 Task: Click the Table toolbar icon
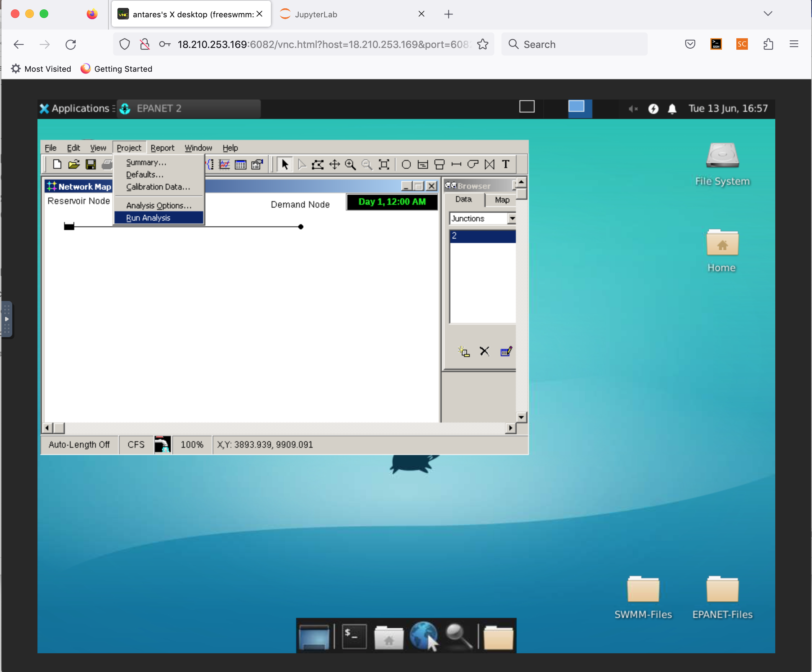(241, 164)
